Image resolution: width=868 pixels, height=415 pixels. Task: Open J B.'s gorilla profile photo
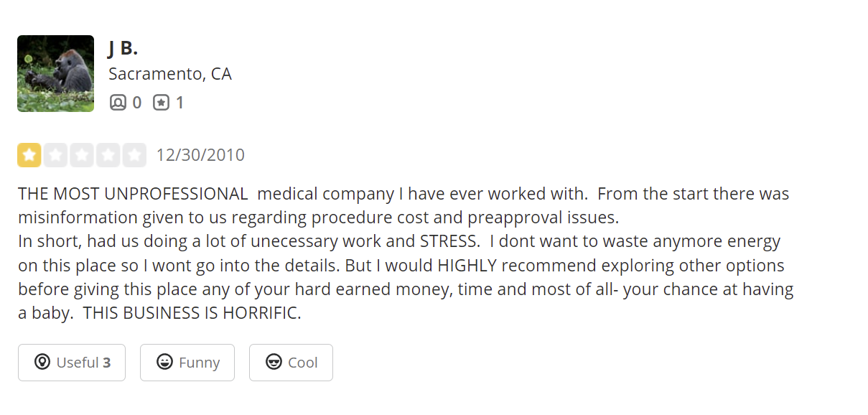pos(55,73)
